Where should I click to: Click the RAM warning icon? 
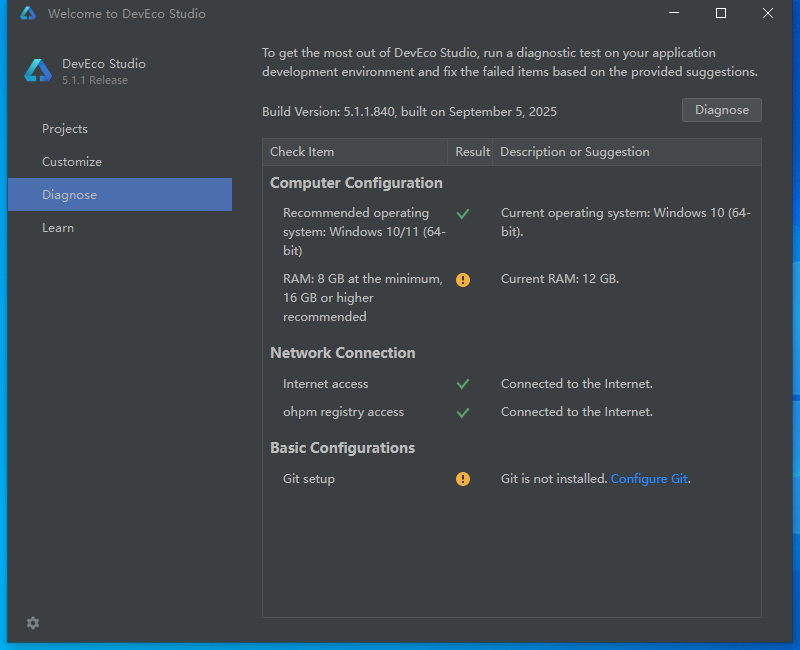coord(463,280)
